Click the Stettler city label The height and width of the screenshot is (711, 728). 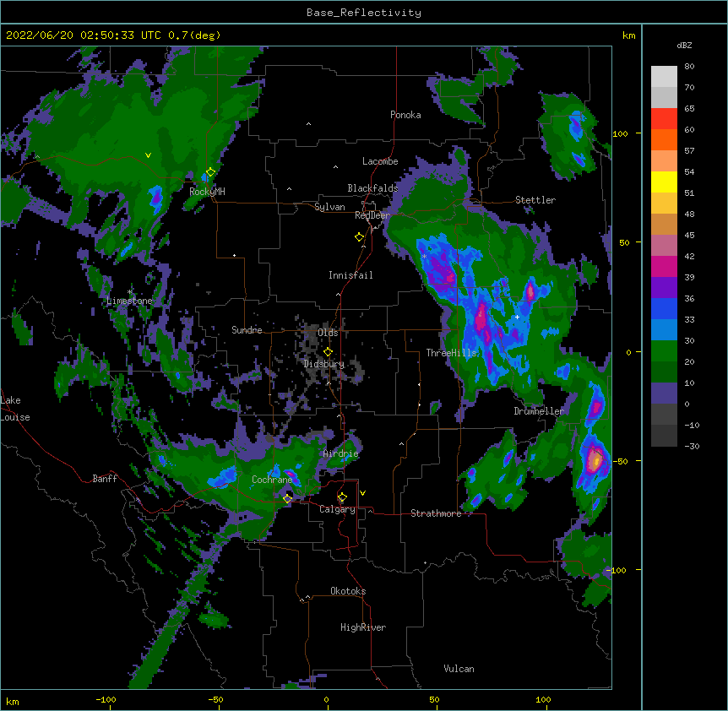535,200
